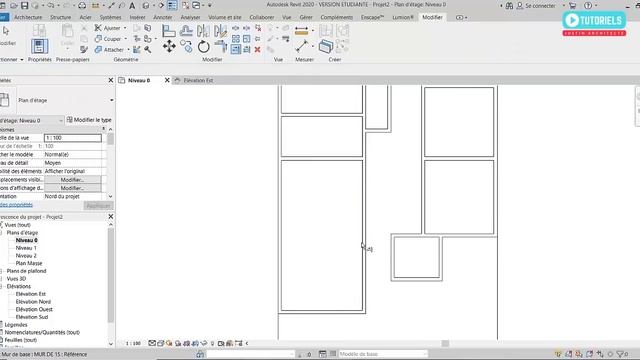
Task: Open the Volume et site ribbon tab
Action: pyautogui.click(x=225, y=18)
